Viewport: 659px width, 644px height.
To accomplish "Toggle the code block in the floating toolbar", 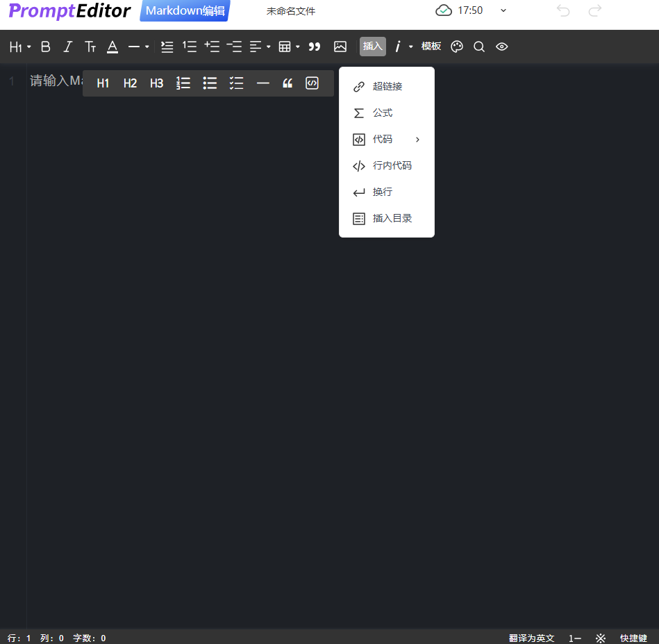I will 312,83.
